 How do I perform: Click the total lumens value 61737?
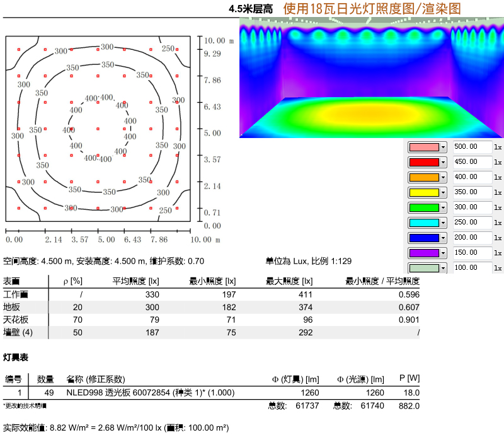[307, 406]
